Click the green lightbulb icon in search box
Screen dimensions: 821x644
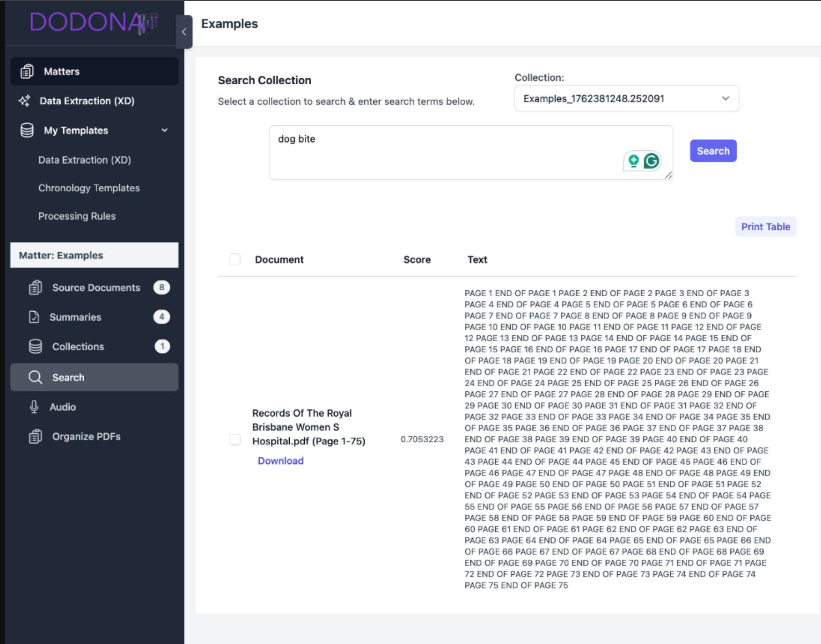pyautogui.click(x=633, y=161)
